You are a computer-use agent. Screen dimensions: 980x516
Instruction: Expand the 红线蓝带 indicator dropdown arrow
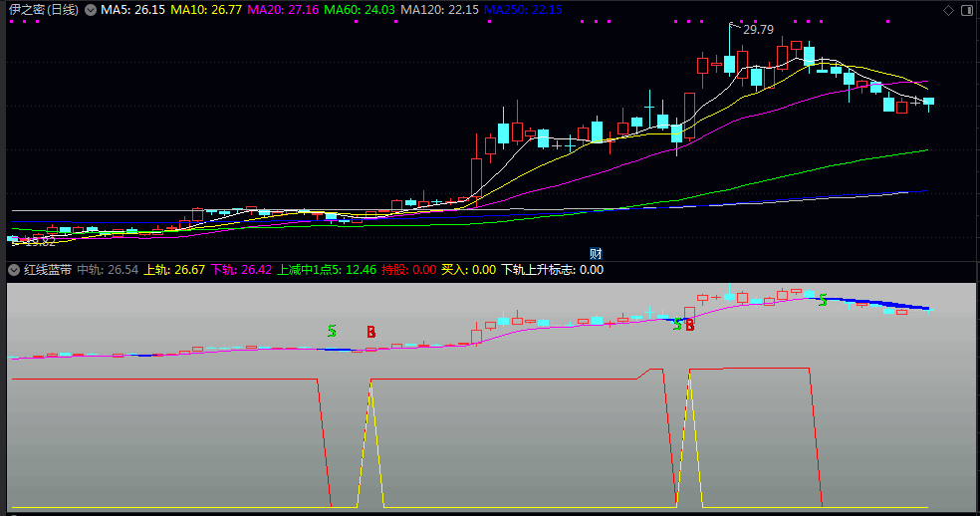(14, 270)
